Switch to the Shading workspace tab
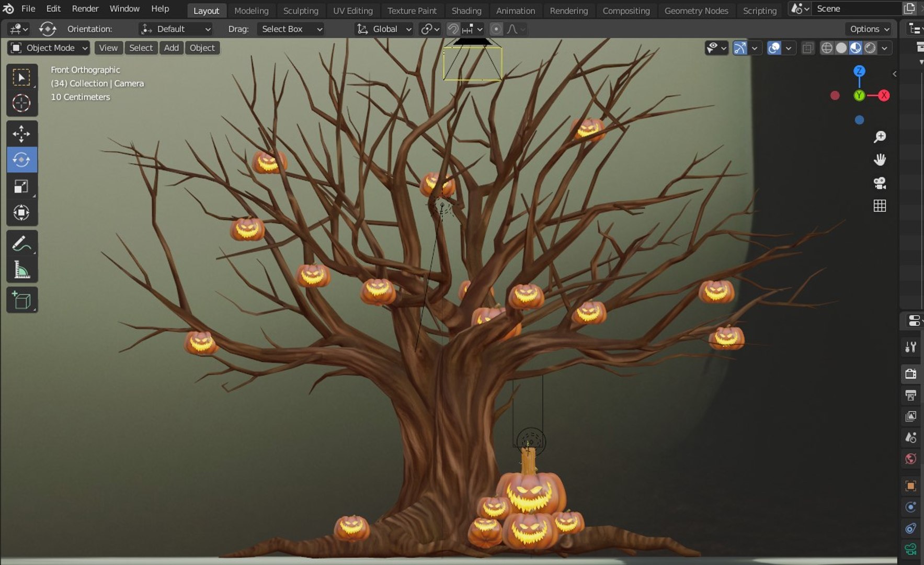Image resolution: width=924 pixels, height=565 pixels. [466, 10]
